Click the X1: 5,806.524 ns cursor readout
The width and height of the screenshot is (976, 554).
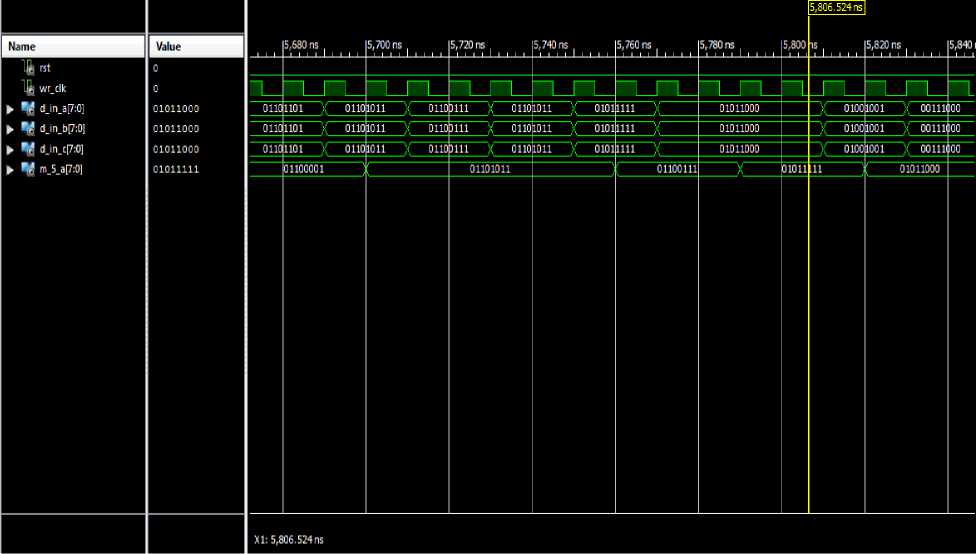(289, 540)
